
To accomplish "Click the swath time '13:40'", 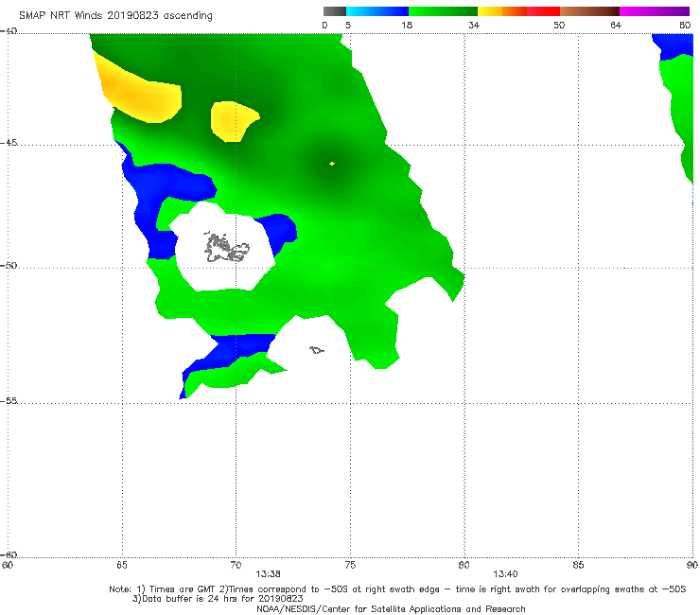I will point(505,574).
